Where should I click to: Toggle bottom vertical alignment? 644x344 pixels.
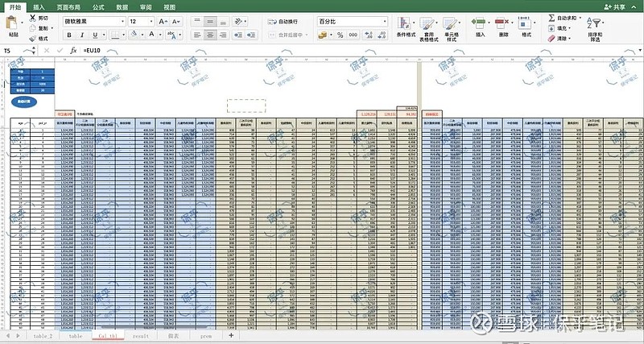pos(223,22)
